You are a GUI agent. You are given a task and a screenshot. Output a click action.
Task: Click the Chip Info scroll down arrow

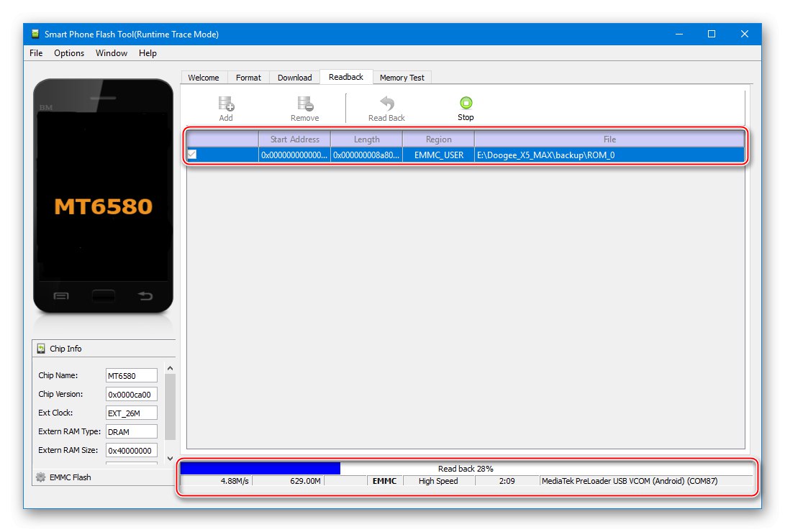click(171, 459)
